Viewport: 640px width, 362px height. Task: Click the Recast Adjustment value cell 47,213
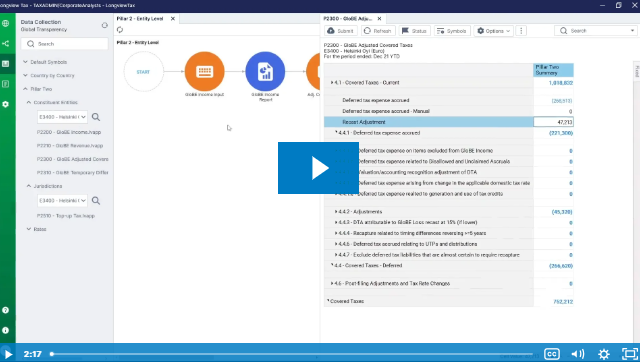[553, 122]
